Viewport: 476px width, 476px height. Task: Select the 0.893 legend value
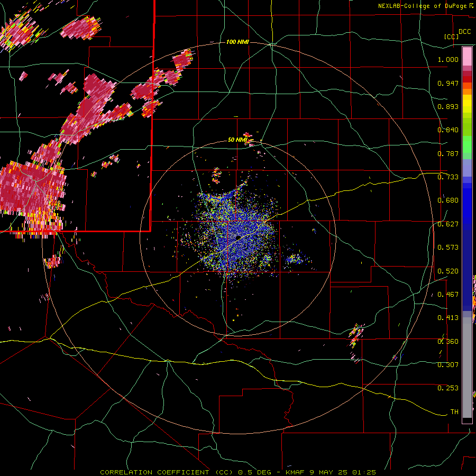[448, 106]
